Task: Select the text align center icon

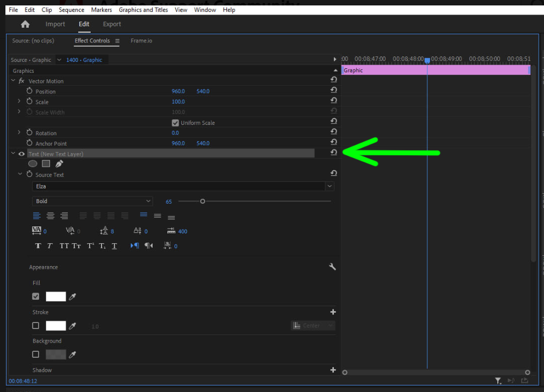Action: pos(50,216)
